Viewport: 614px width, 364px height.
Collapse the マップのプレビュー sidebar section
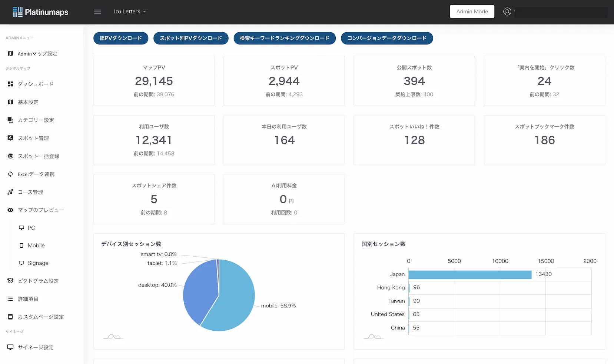(41, 210)
